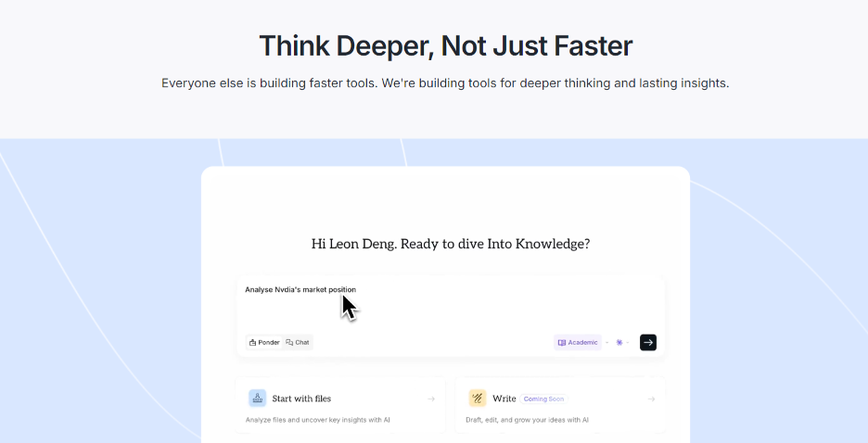Screen dimensions: 868x443
Task: Switch to Ponder mode
Action: click(264, 342)
